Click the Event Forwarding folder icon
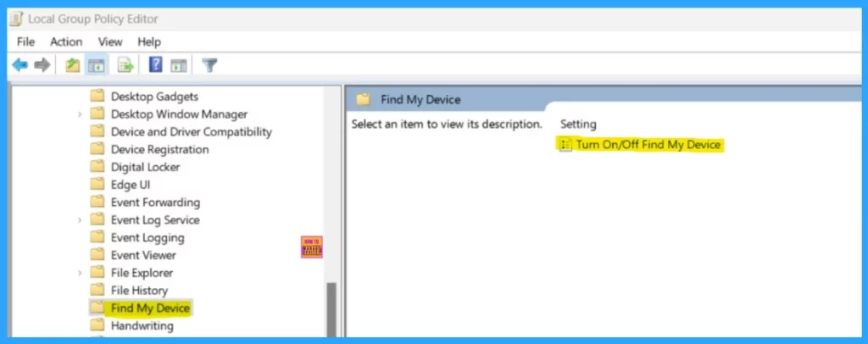This screenshot has height=344, width=868. [x=97, y=202]
